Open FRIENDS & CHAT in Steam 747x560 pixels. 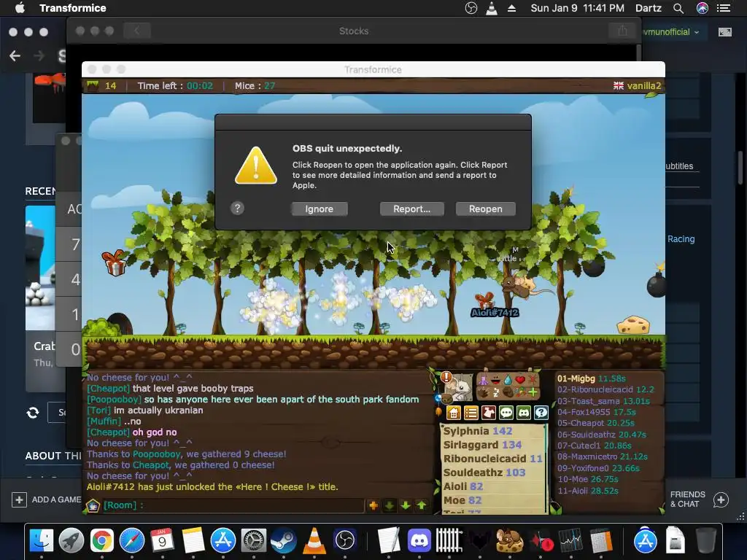pos(700,499)
